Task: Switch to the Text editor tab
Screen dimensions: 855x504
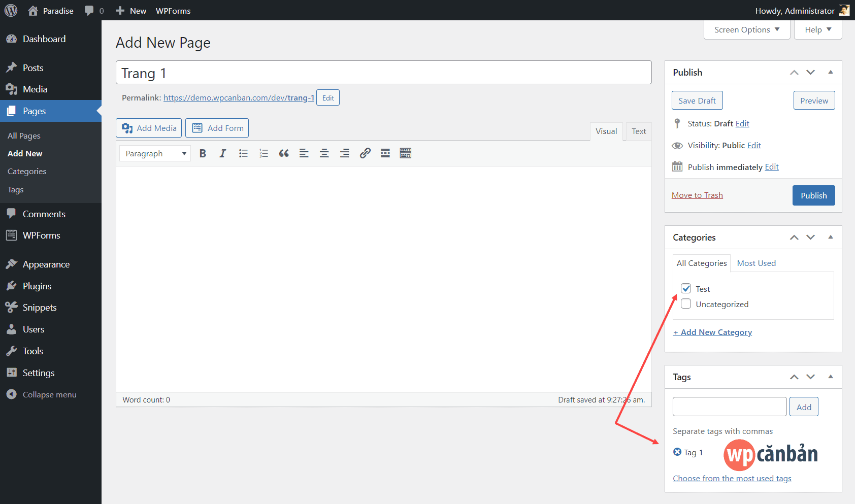Action: pyautogui.click(x=638, y=131)
